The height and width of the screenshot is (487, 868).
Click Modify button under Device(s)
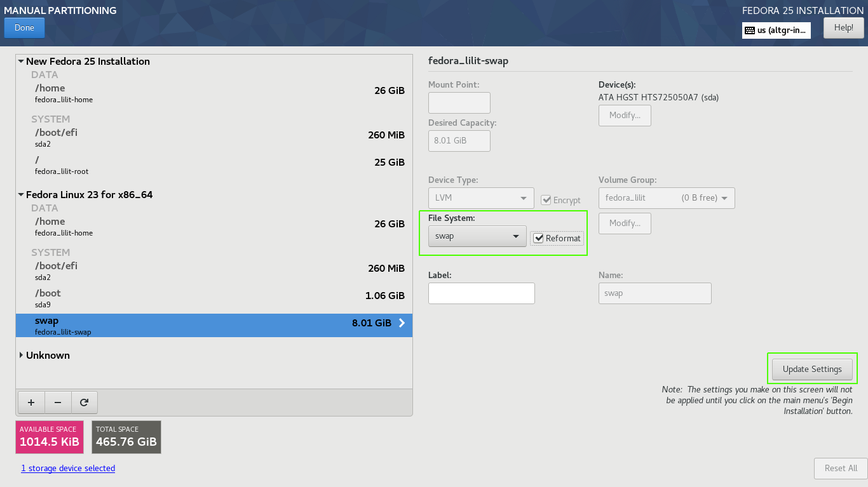tap(625, 115)
